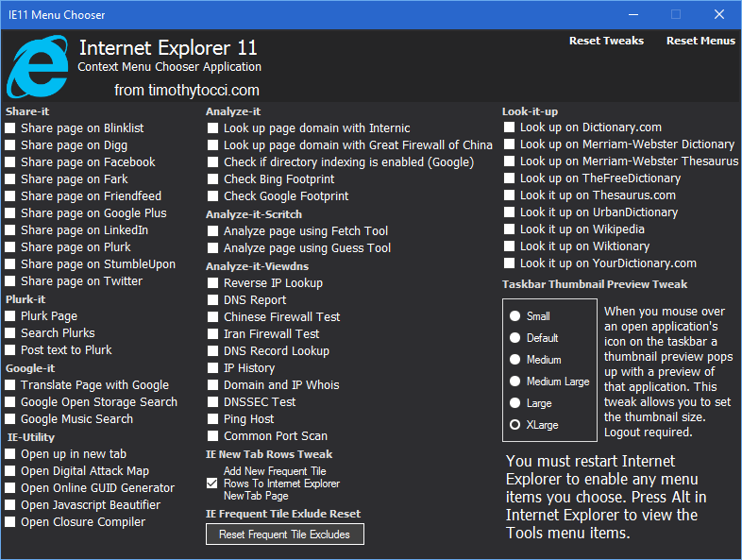Choose Medium thumbnail size

pos(514,360)
